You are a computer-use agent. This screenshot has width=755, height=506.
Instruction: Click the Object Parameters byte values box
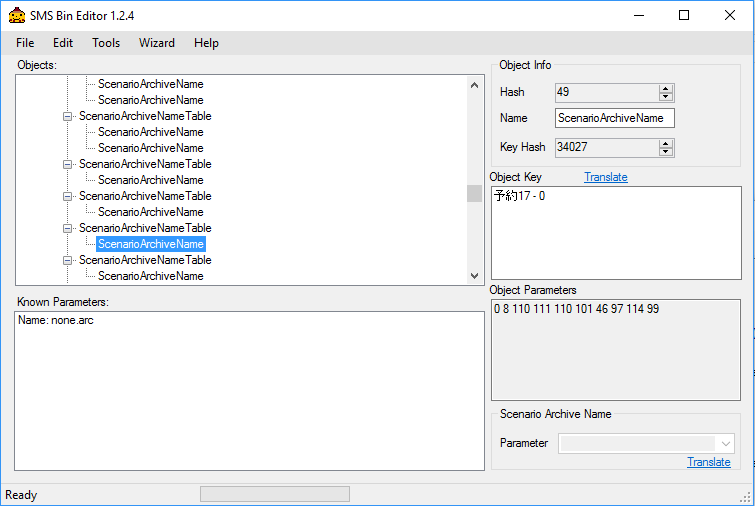(x=616, y=350)
